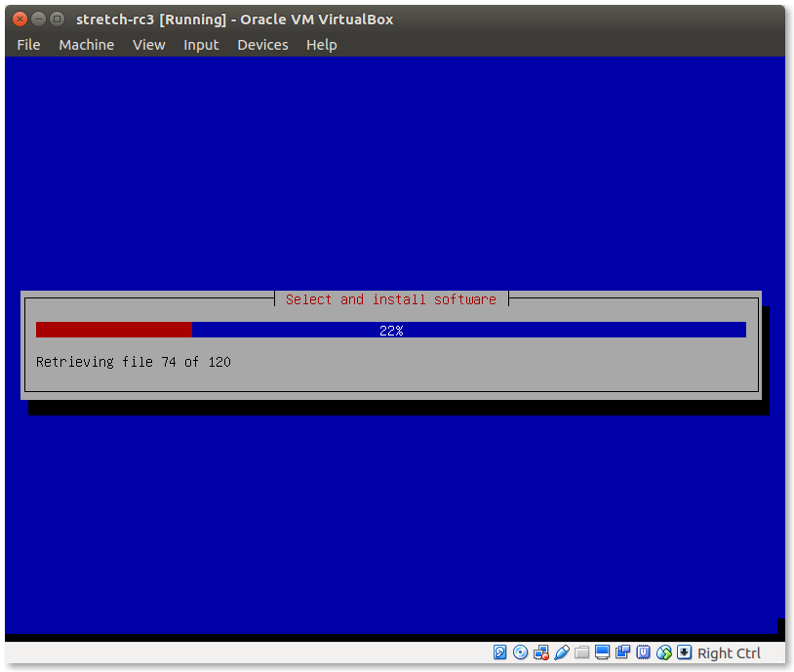
Task: Click the "Retrieving file 74 of 120" text
Action: click(134, 362)
